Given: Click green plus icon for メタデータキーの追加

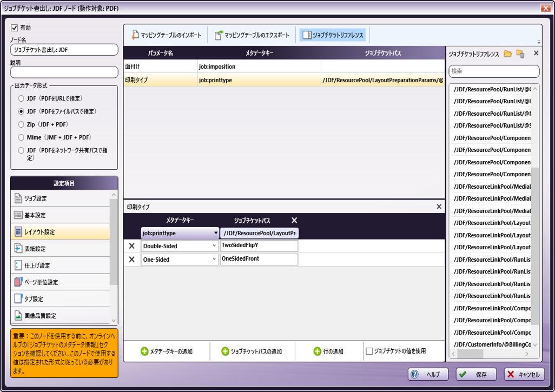Looking at the screenshot, I should coord(144,351).
